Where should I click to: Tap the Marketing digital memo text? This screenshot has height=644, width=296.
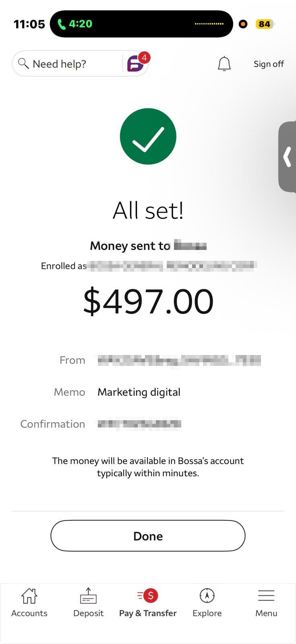pyautogui.click(x=139, y=392)
